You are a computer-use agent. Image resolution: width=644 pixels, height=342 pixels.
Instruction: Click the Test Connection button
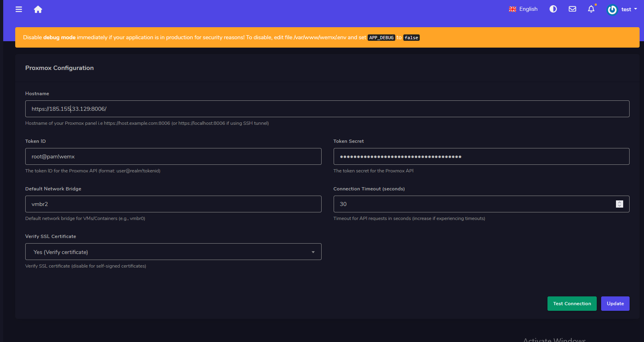click(x=572, y=304)
